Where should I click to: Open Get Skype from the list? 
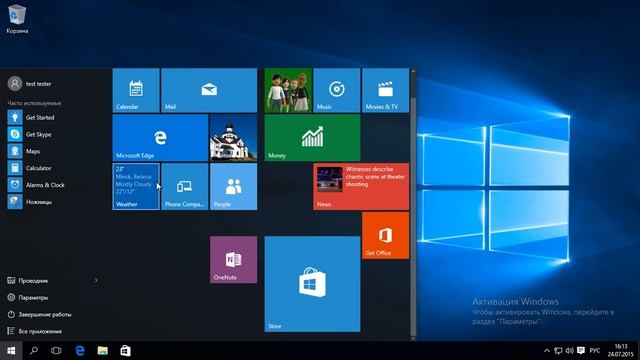point(56,134)
